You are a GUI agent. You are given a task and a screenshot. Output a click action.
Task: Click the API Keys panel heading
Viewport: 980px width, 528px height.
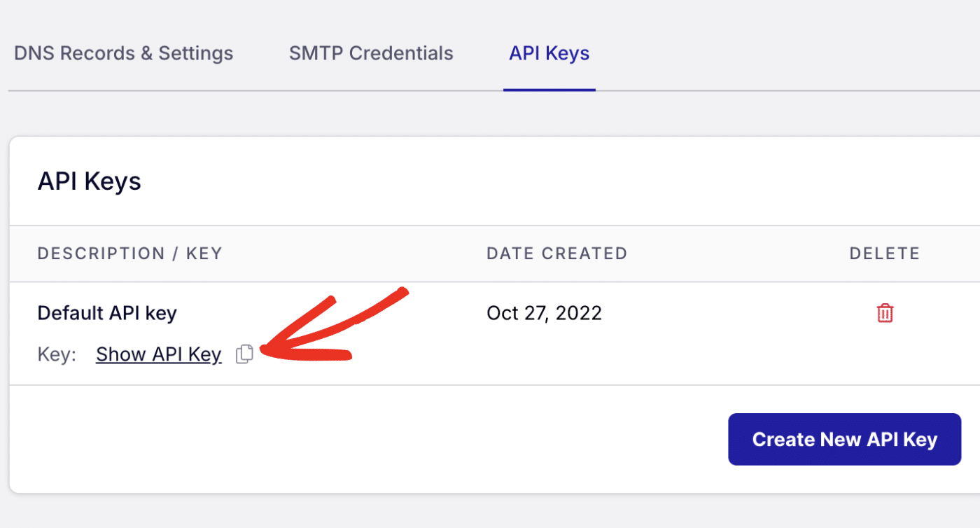[90, 181]
